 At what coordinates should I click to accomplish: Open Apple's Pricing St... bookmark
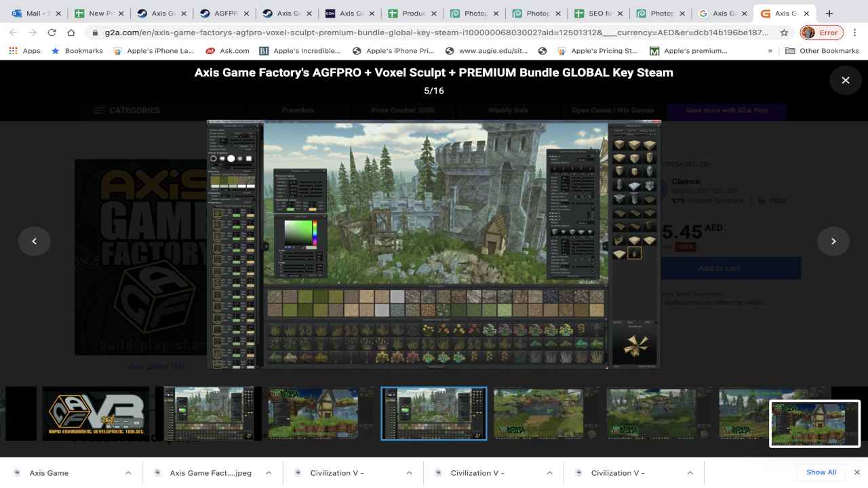click(x=597, y=51)
